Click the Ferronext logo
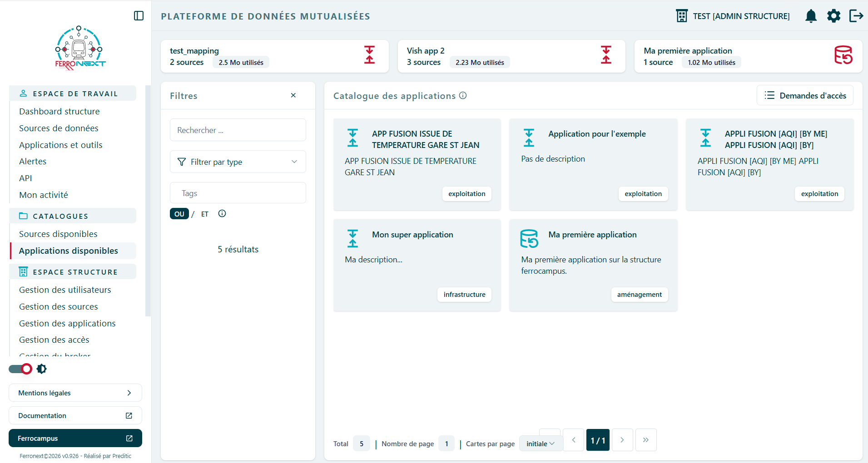 click(80, 48)
